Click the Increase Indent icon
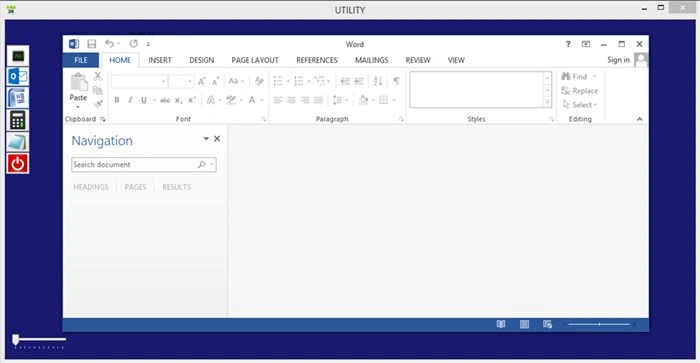Image resolution: width=700 pixels, height=363 pixels. (359, 81)
